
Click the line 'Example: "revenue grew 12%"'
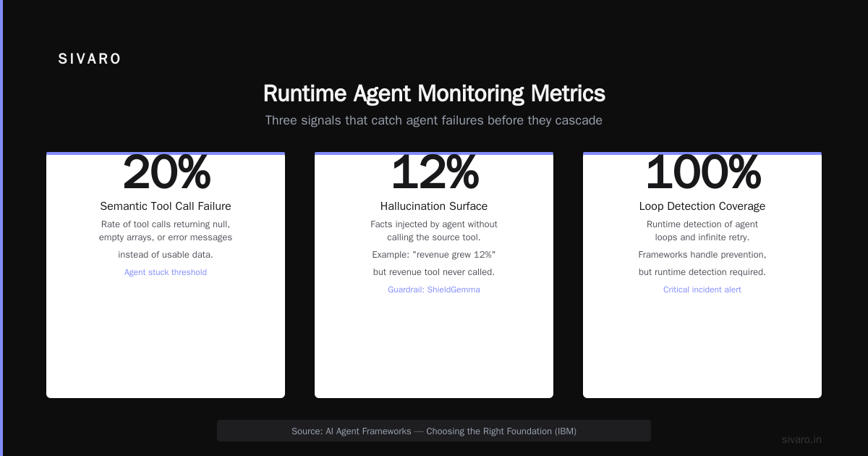tap(434, 255)
